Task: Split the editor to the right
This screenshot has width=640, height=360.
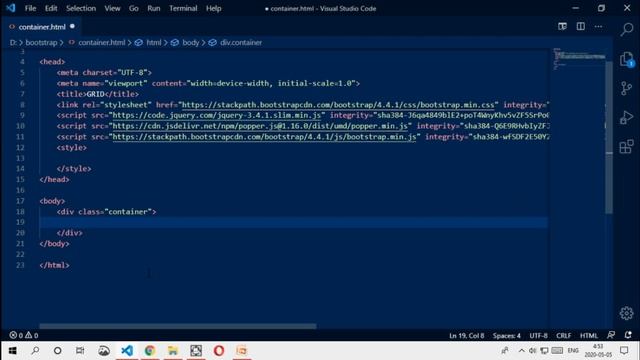Action: pyautogui.click(x=580, y=27)
